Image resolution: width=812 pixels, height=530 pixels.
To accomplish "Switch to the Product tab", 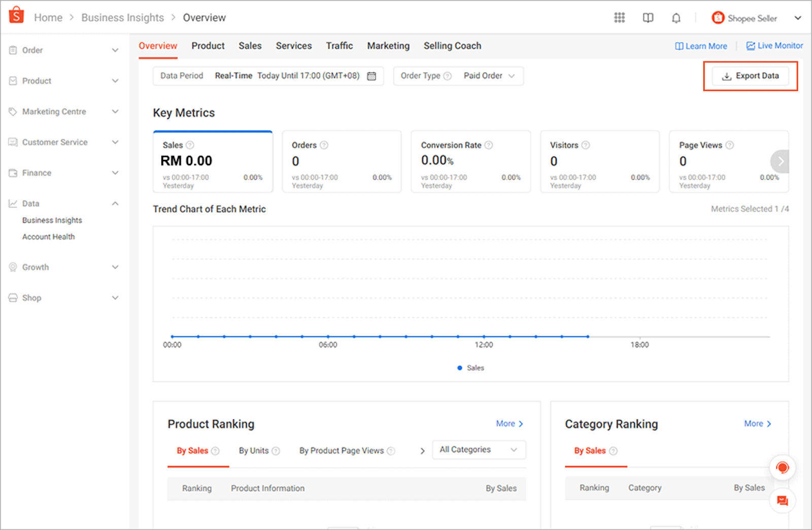I will [208, 46].
